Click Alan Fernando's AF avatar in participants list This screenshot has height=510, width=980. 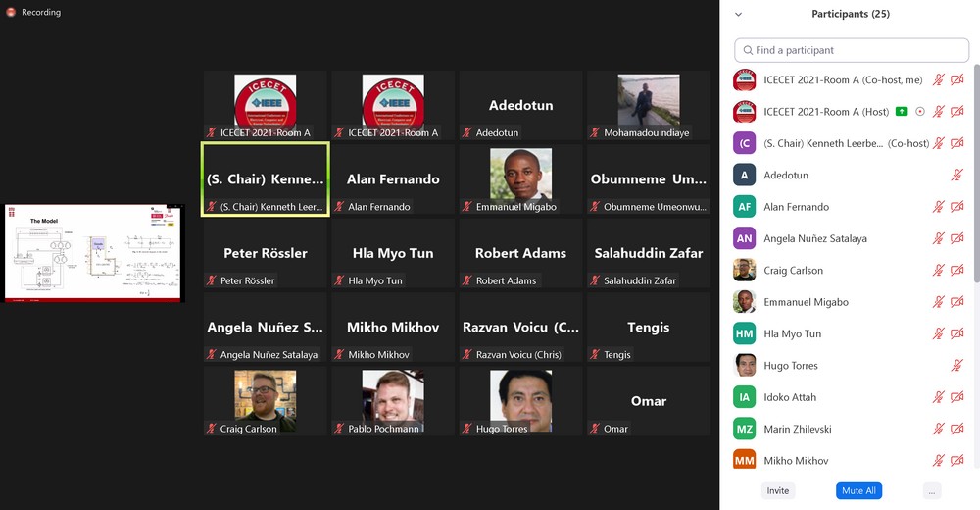click(745, 207)
